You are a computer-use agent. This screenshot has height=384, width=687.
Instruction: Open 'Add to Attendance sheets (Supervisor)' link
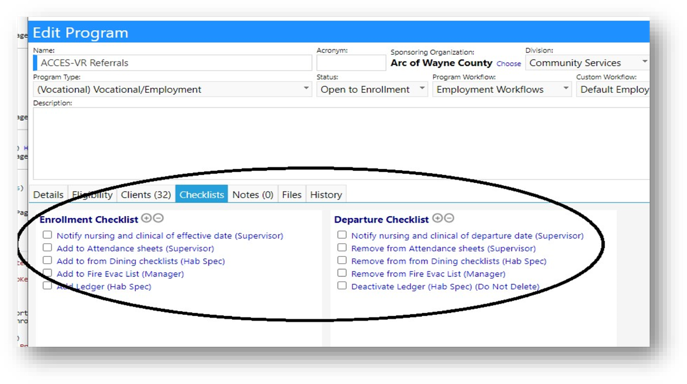(135, 248)
